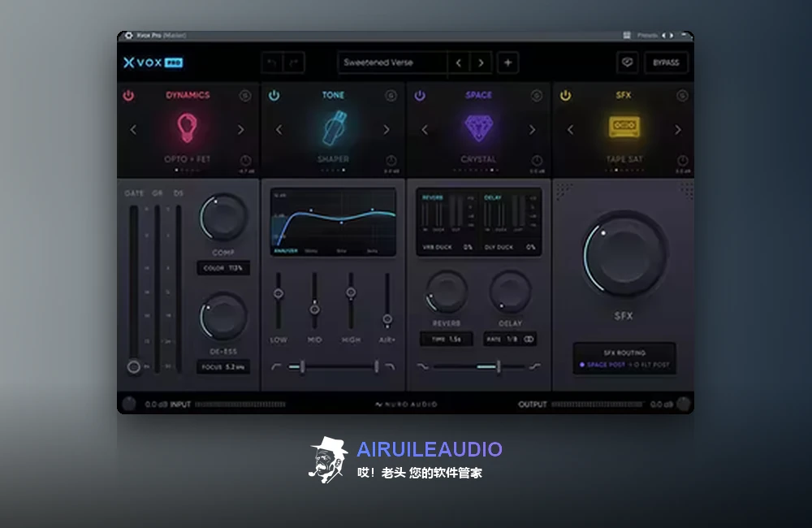This screenshot has height=528, width=812.
Task: Click the Low band slider handle
Action: (x=279, y=294)
